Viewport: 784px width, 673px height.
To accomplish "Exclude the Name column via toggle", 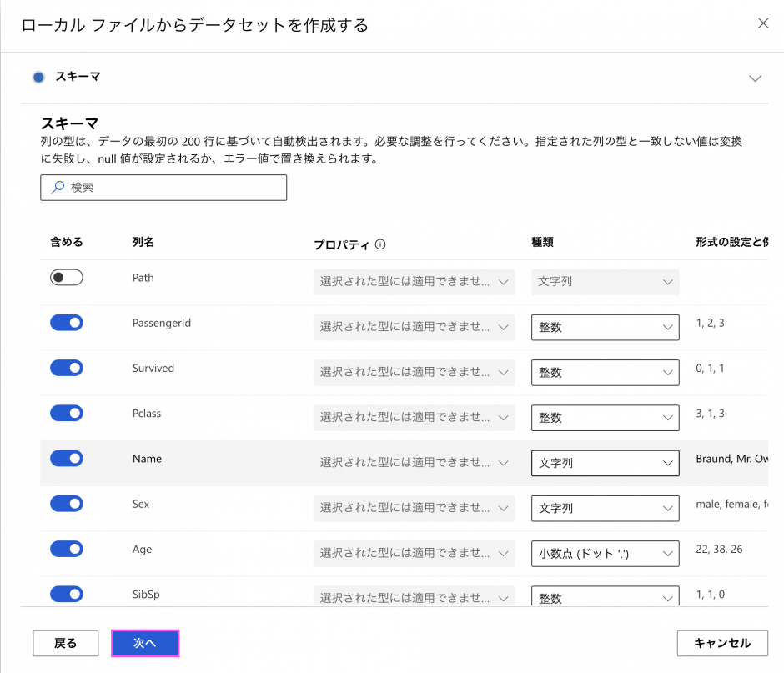I will pyautogui.click(x=67, y=459).
